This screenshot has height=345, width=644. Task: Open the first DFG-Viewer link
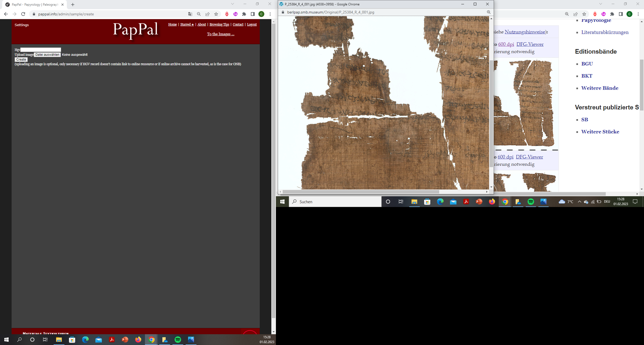(x=530, y=44)
